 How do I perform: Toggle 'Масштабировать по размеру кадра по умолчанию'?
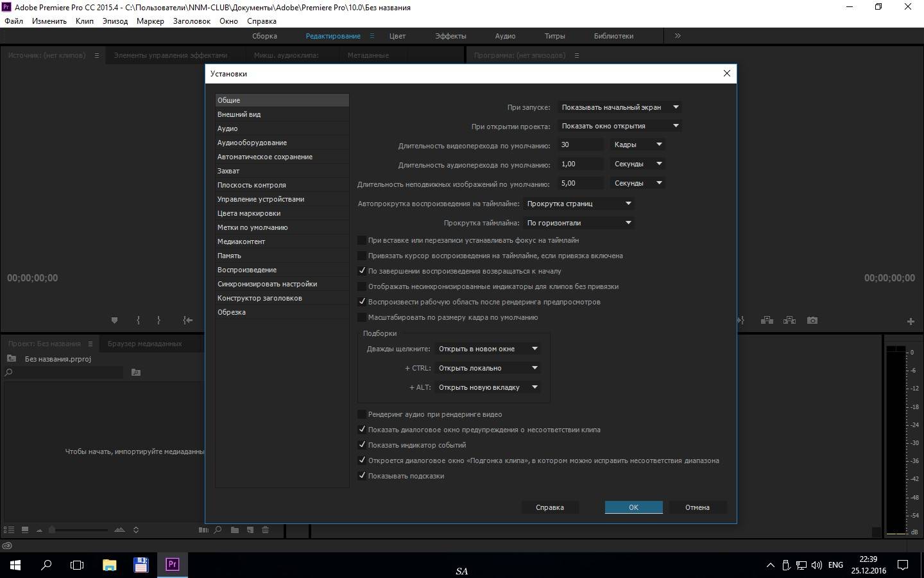[x=362, y=317]
